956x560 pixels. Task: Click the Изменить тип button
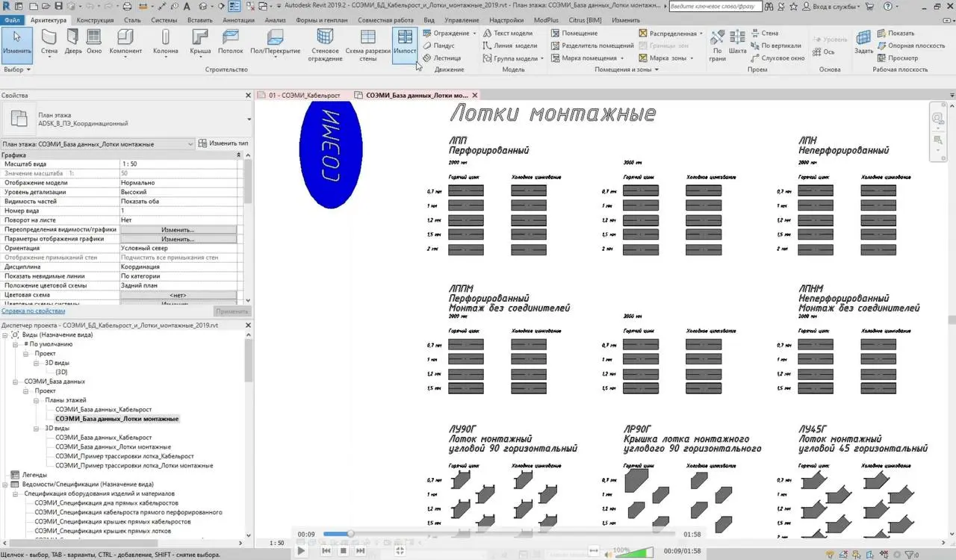tap(224, 143)
